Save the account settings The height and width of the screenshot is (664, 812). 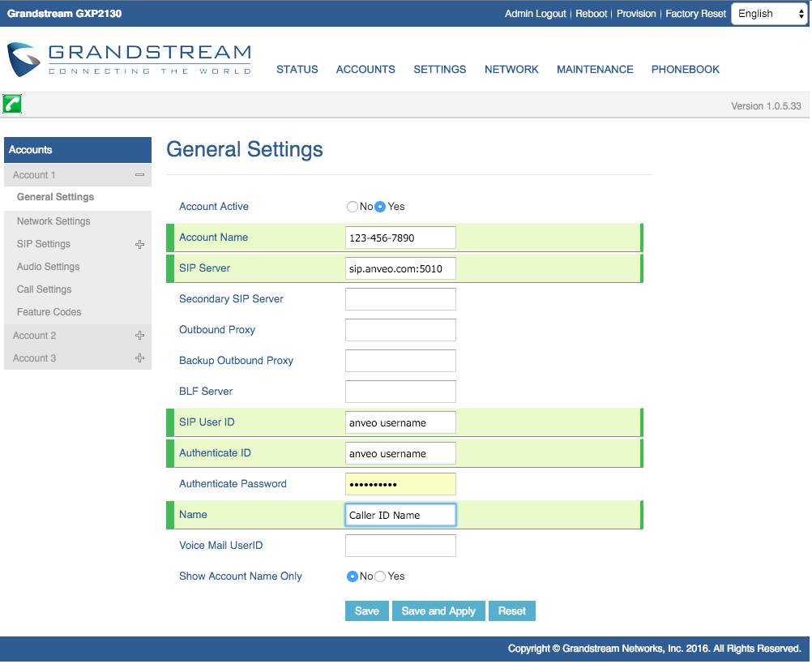click(366, 611)
